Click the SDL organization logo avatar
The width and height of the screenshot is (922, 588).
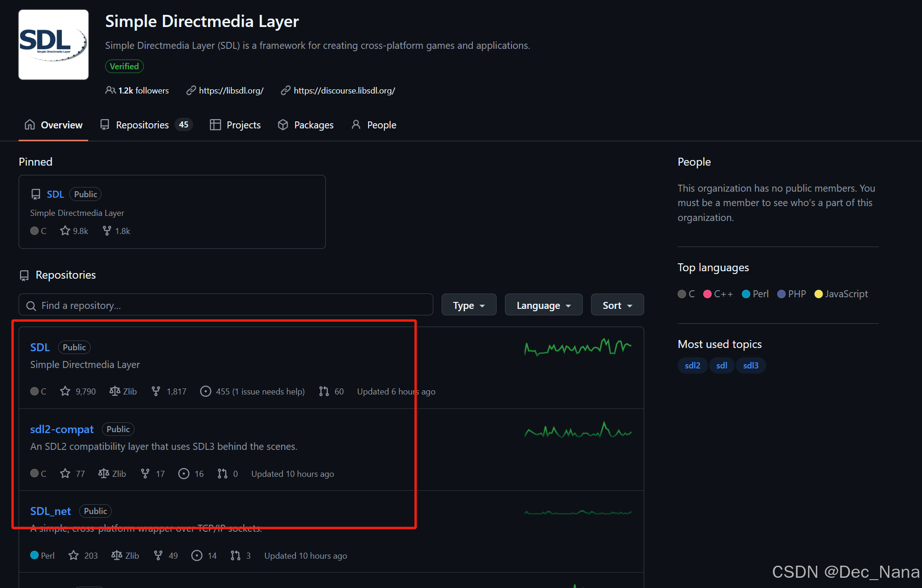54,45
